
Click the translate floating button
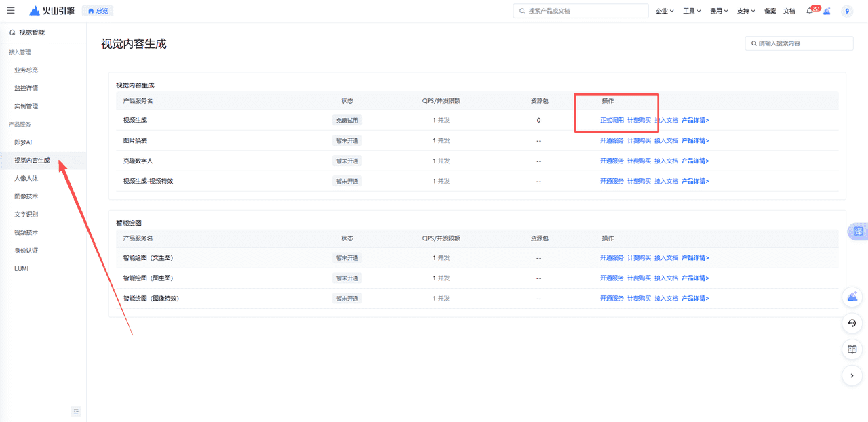tap(858, 232)
